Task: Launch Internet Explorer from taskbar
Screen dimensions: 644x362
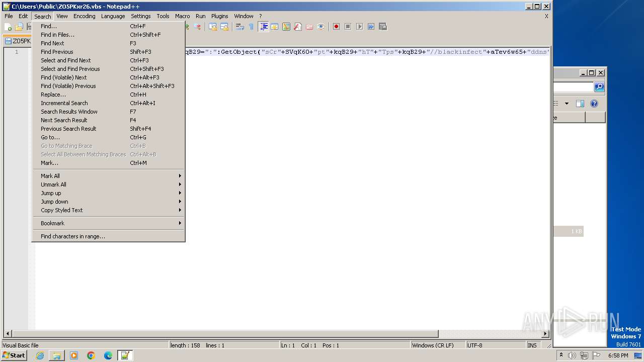Action: [40, 355]
